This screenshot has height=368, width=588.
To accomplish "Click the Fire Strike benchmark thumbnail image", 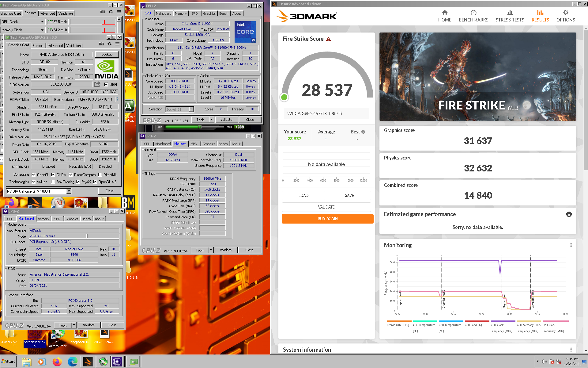I will pyautogui.click(x=478, y=77).
